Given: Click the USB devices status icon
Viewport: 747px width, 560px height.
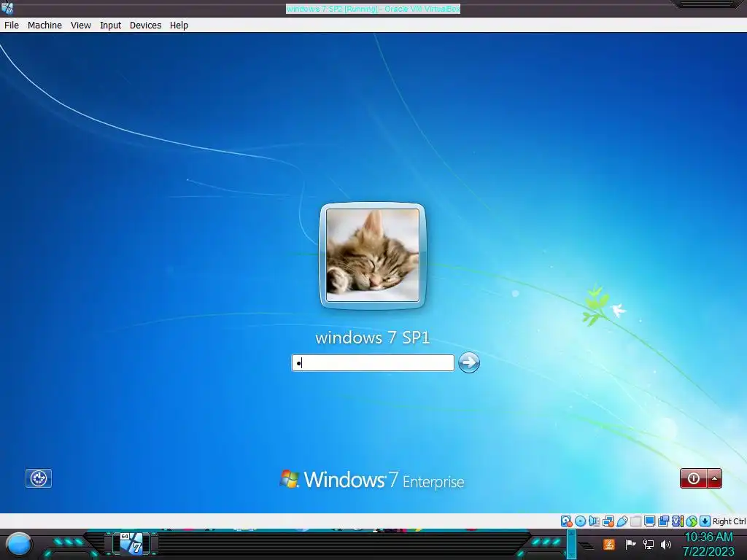Looking at the screenshot, I should pos(622,521).
